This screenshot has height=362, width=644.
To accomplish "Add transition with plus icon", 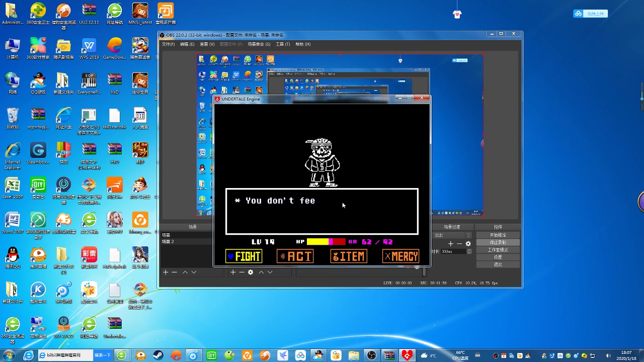I will tap(451, 243).
